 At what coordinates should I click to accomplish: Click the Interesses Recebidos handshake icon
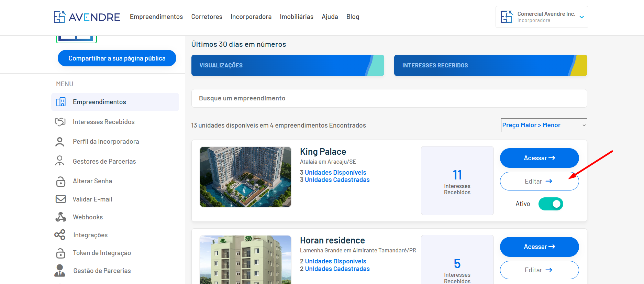(60, 122)
